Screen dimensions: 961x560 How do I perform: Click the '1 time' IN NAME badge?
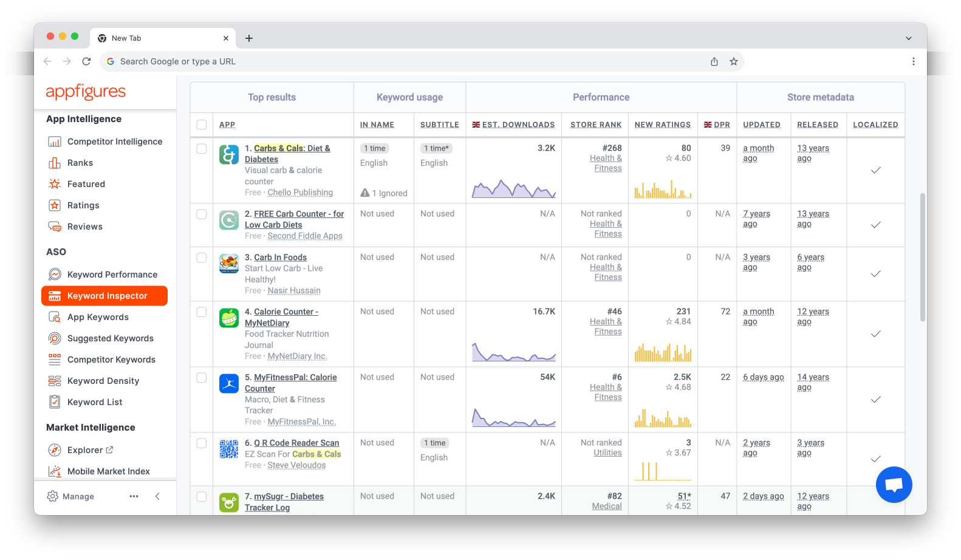[375, 148]
